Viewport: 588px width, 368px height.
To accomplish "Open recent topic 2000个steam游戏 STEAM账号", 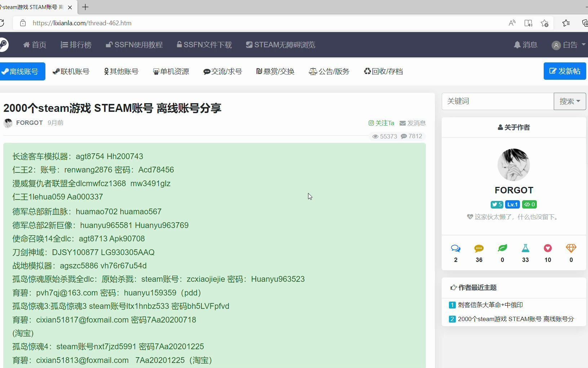I will [x=516, y=319].
